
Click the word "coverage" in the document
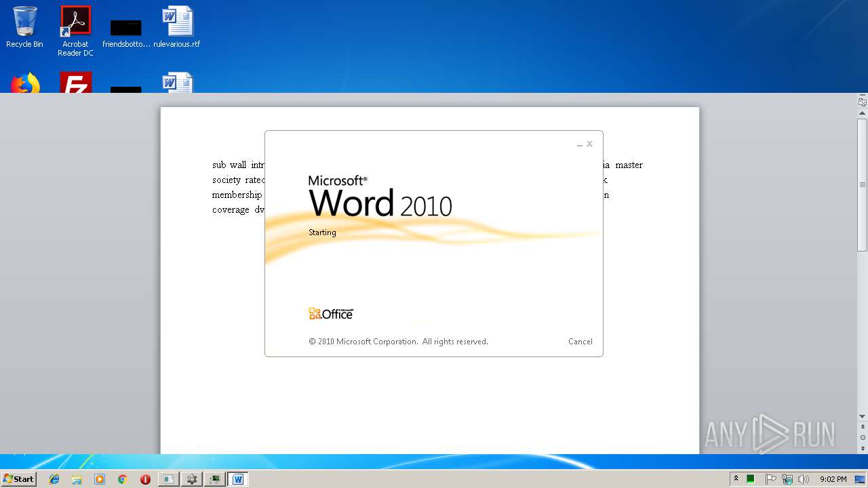[231, 210]
